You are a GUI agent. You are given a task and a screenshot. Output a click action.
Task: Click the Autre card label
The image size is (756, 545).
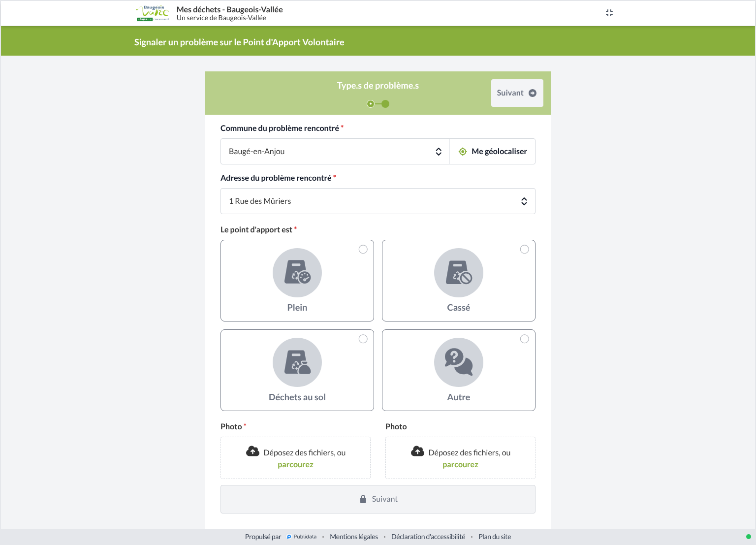click(x=459, y=397)
